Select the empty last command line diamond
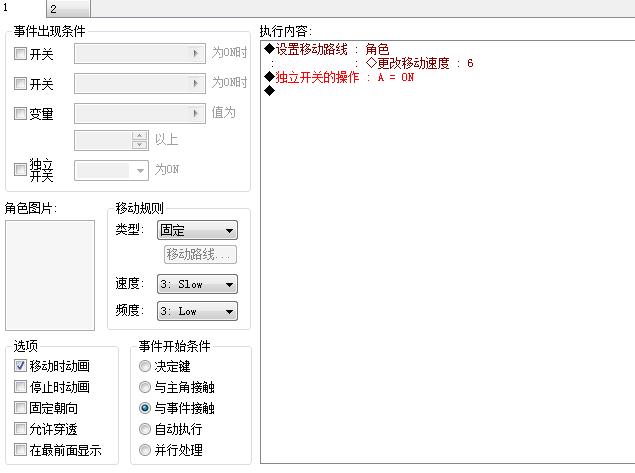The image size is (635, 473). point(269,91)
